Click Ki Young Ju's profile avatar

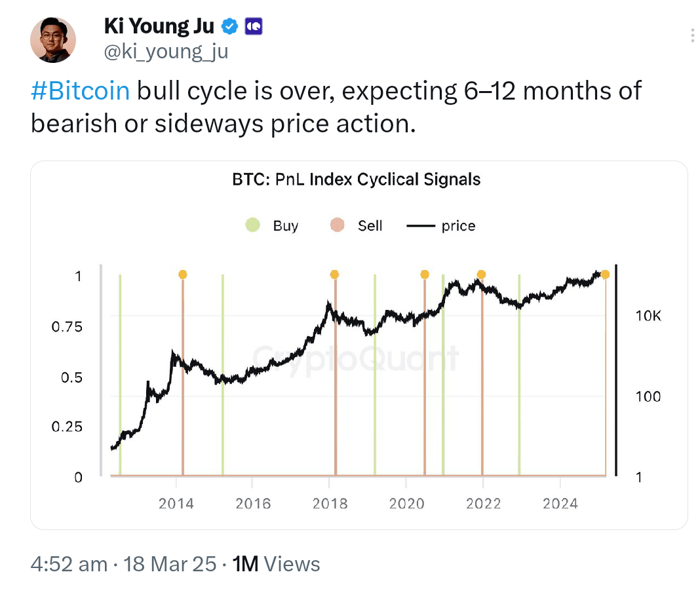pyautogui.click(x=53, y=39)
